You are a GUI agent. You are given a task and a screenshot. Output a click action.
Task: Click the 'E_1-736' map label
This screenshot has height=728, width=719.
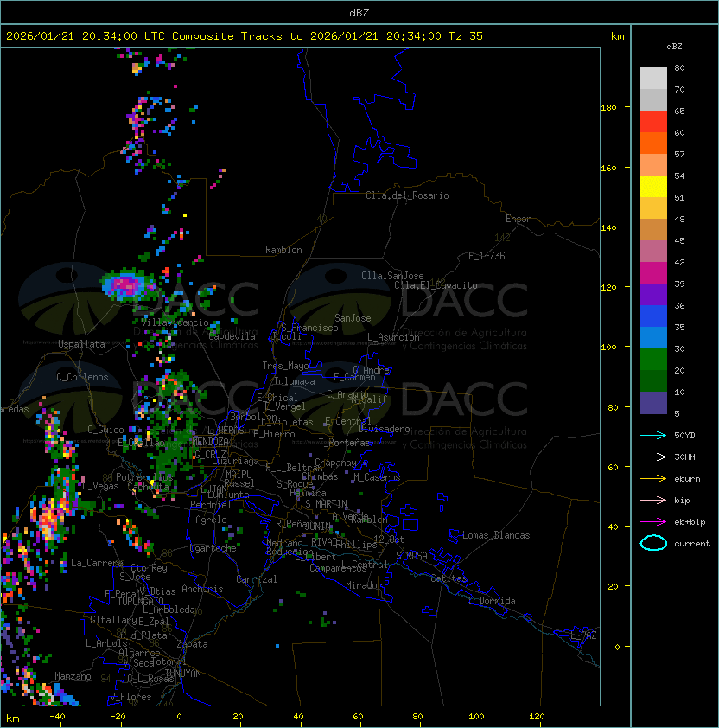pos(487,256)
